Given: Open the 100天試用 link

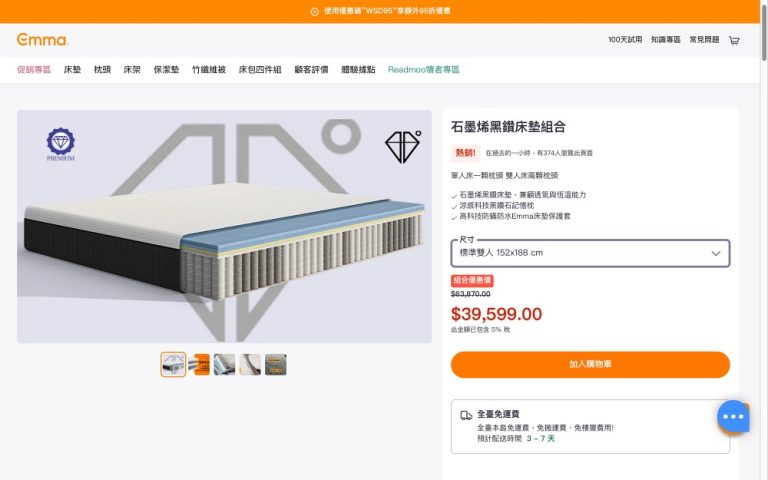Looking at the screenshot, I should [625, 40].
